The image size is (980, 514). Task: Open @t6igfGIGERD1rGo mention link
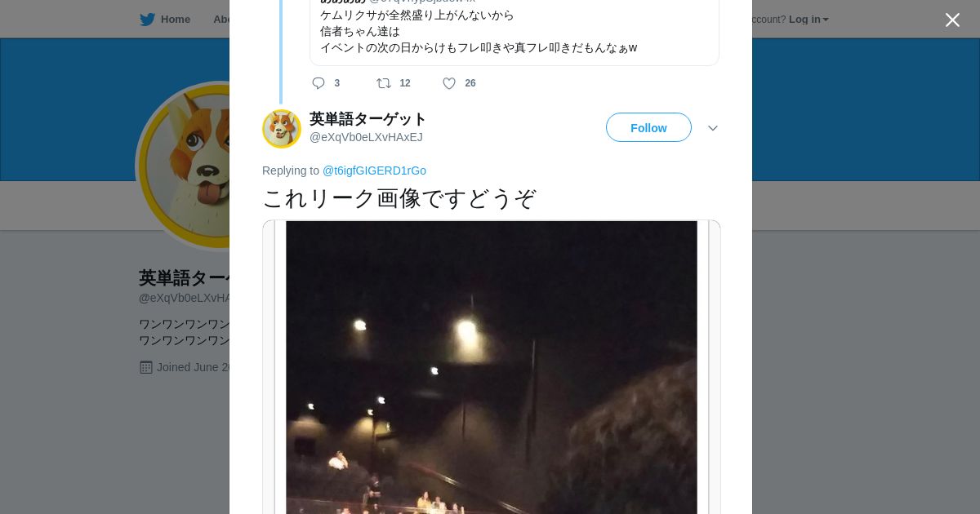[374, 171]
